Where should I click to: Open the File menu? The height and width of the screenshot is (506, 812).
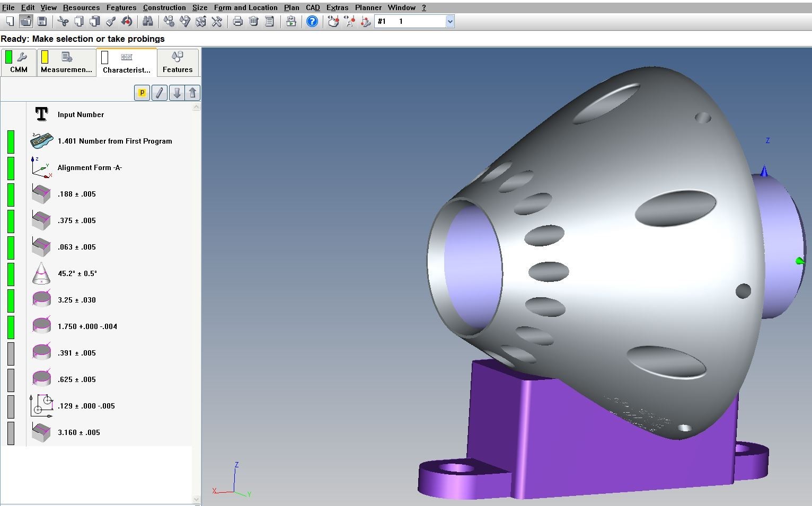click(x=8, y=7)
